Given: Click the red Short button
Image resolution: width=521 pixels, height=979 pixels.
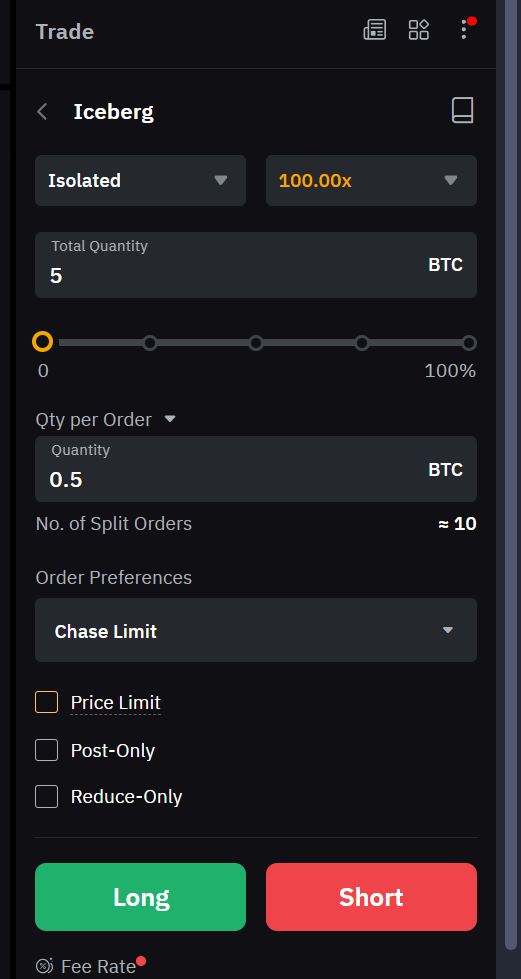Looking at the screenshot, I should coord(372,897).
